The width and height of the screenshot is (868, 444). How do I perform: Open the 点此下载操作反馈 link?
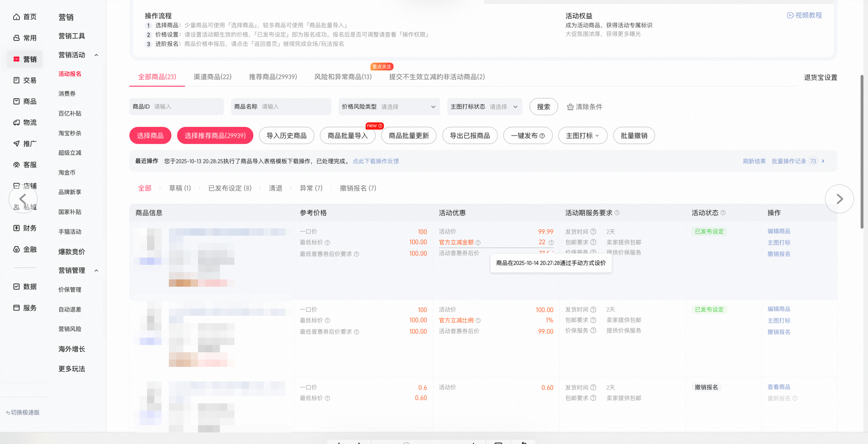pyautogui.click(x=376, y=161)
